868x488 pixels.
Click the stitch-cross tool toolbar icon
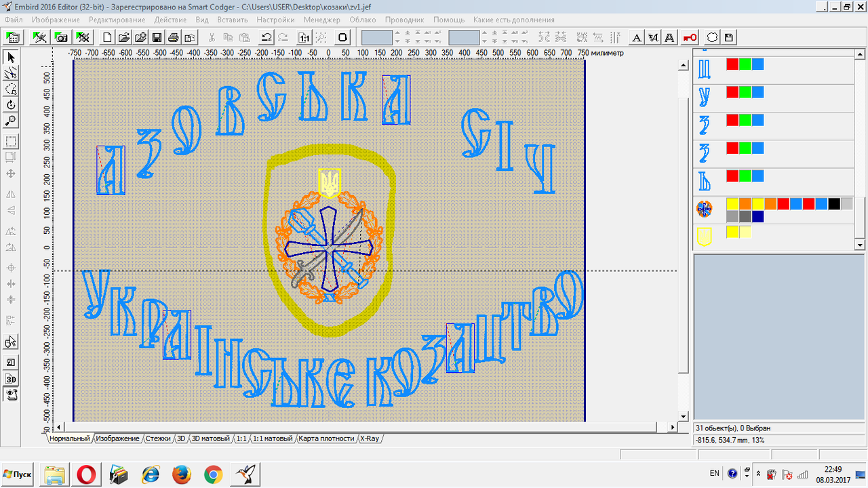(x=83, y=37)
